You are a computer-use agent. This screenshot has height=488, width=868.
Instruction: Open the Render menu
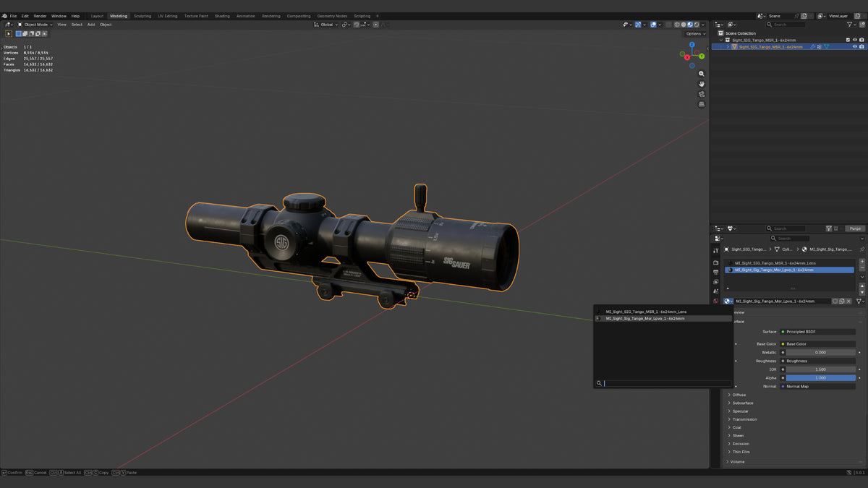[x=40, y=16]
